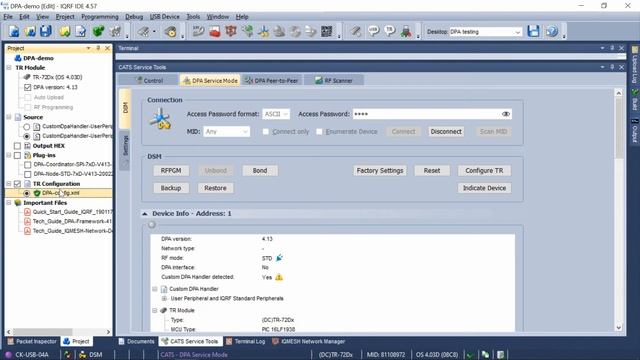Click the RFPGM button
The width and height of the screenshot is (640, 360).
click(171, 171)
